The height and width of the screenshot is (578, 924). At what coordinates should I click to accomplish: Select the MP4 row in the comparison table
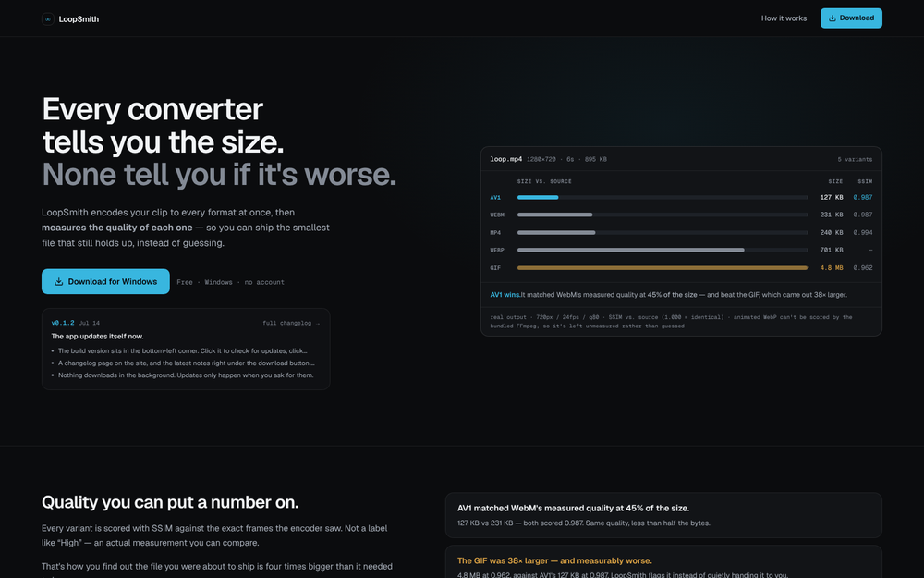pyautogui.click(x=681, y=232)
